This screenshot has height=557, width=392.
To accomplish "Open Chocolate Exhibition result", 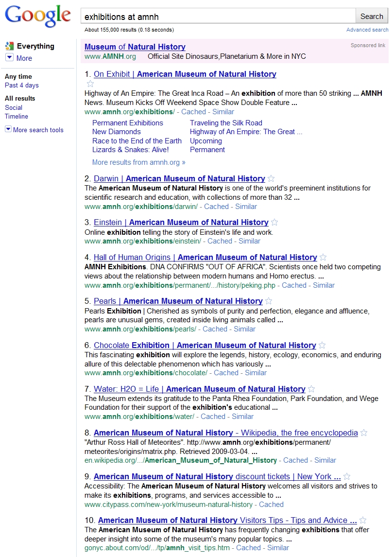I will click(x=205, y=345).
